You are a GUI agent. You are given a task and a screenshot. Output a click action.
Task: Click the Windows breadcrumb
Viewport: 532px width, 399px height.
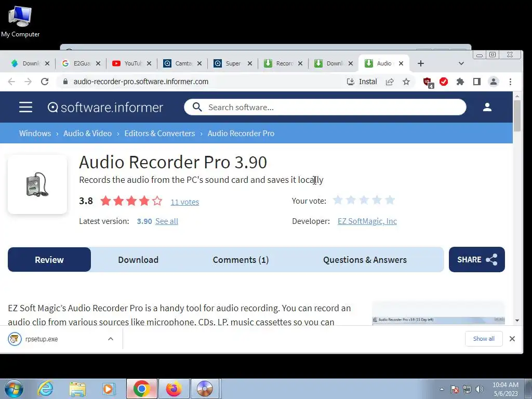coord(35,134)
